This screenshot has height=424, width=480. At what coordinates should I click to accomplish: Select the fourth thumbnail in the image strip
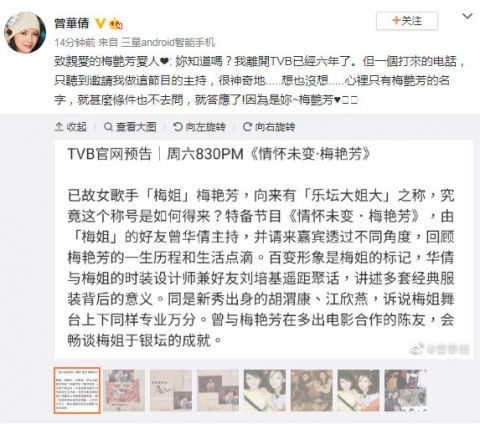pos(218,390)
